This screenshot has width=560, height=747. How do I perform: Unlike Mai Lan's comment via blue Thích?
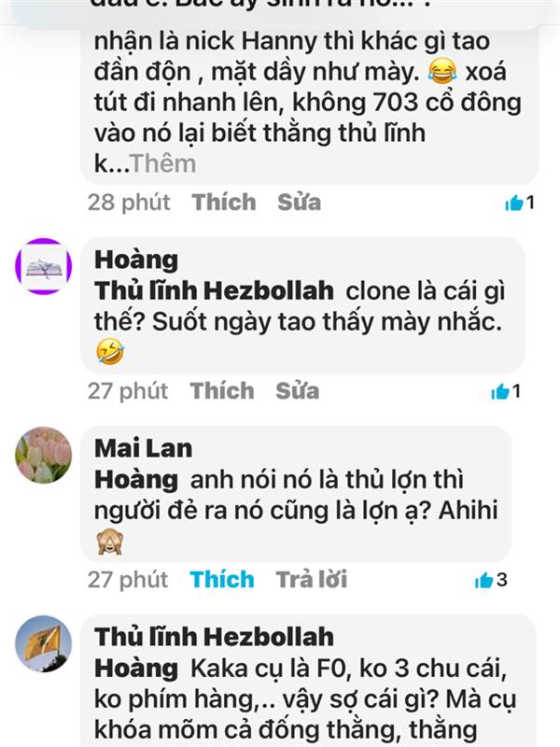222,579
